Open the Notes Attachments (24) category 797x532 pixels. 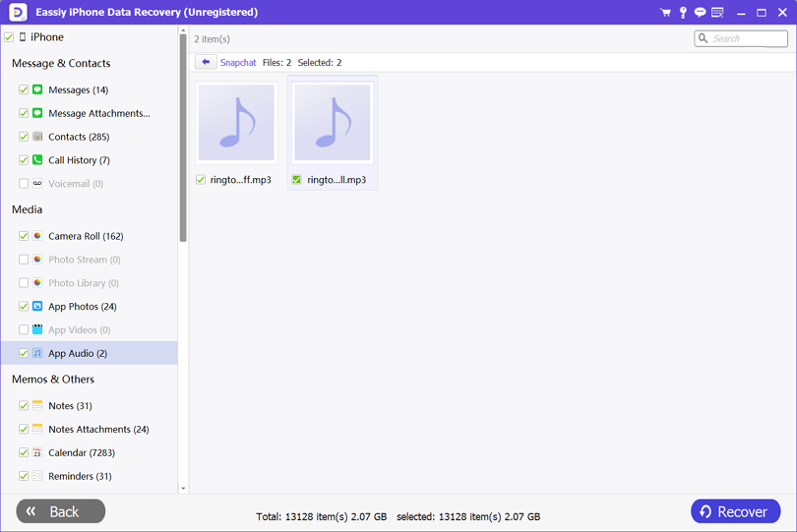[x=98, y=430]
